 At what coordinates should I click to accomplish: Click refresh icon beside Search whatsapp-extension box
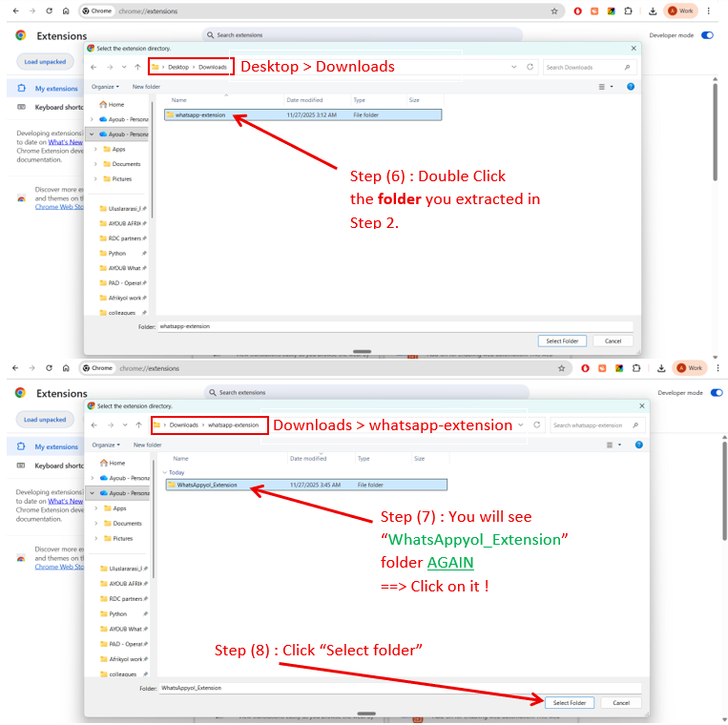point(539,425)
